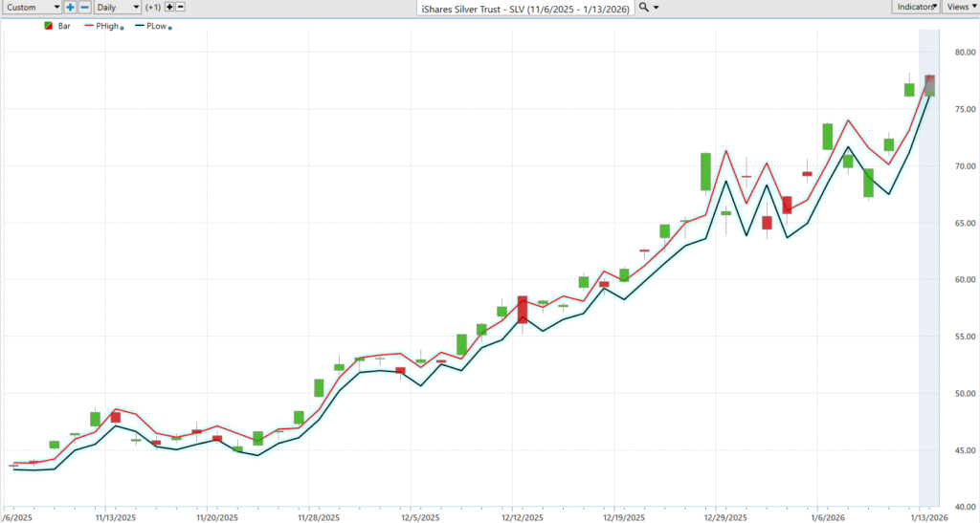Screen dimensions: 980x523
Task: Click the magnifying glass symbol search icon
Action: point(644,7)
